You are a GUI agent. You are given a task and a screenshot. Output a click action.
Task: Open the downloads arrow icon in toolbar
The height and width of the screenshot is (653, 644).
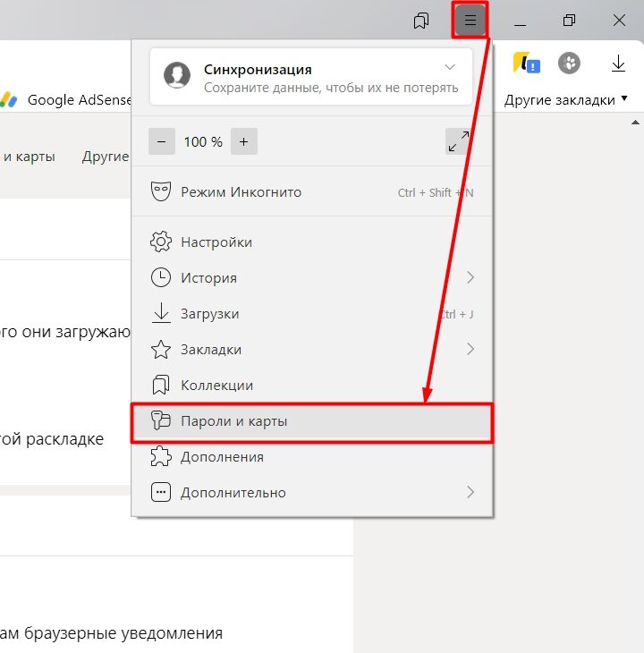618,64
